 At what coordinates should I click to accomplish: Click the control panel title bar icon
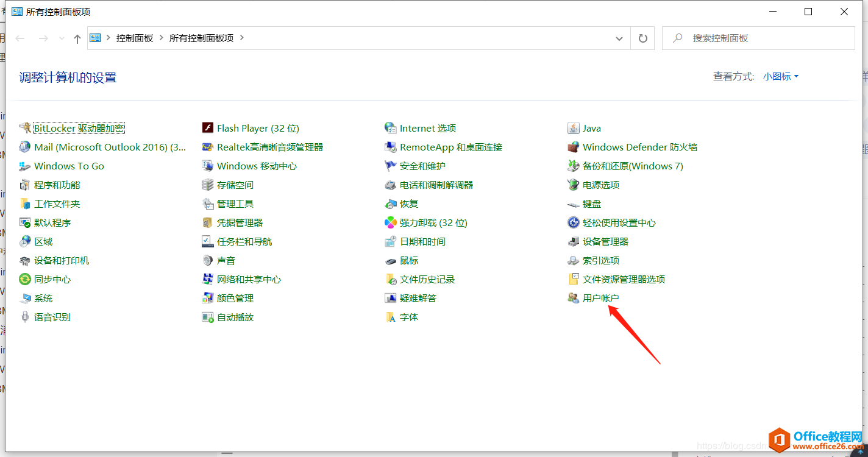[17, 12]
